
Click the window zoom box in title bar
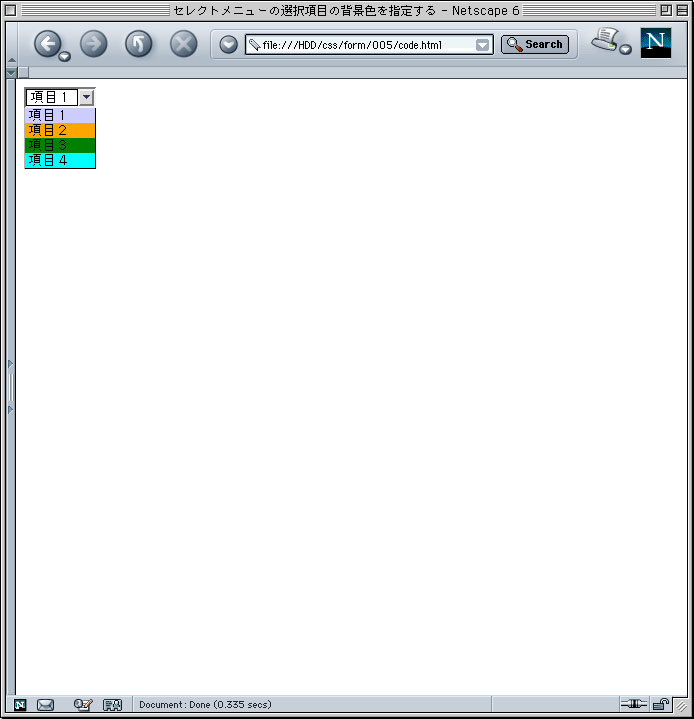[x=666, y=10]
